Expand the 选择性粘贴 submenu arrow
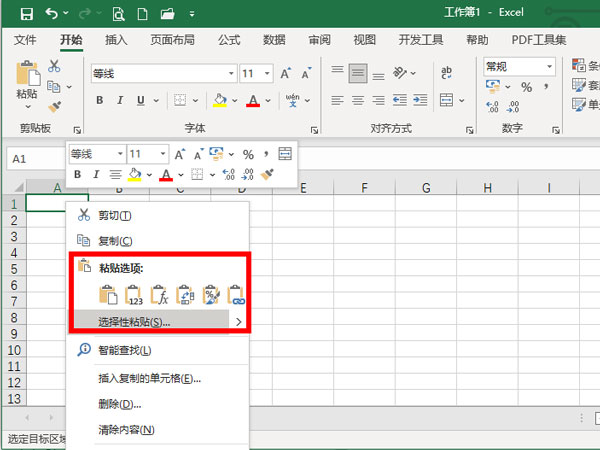The width and height of the screenshot is (600, 450). [x=238, y=322]
